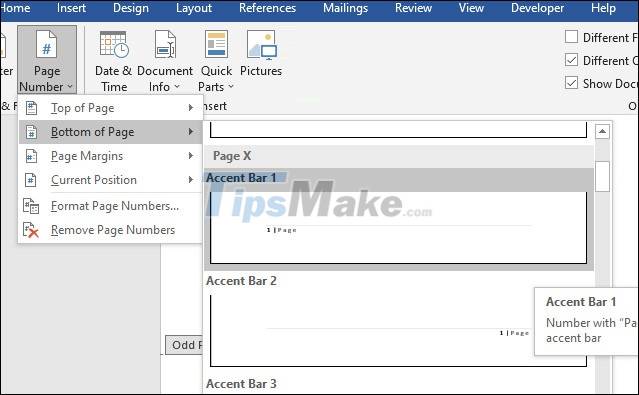
Task: Expand the Current Position submenu arrow
Action: 190,180
